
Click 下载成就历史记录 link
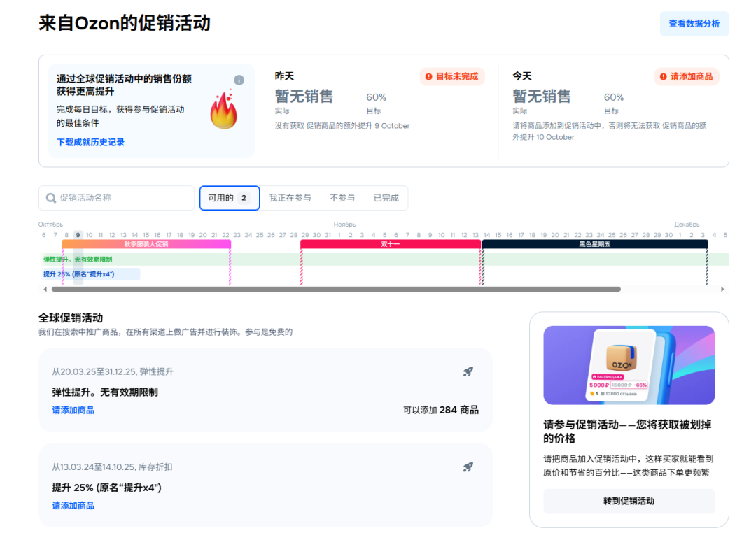(90, 142)
